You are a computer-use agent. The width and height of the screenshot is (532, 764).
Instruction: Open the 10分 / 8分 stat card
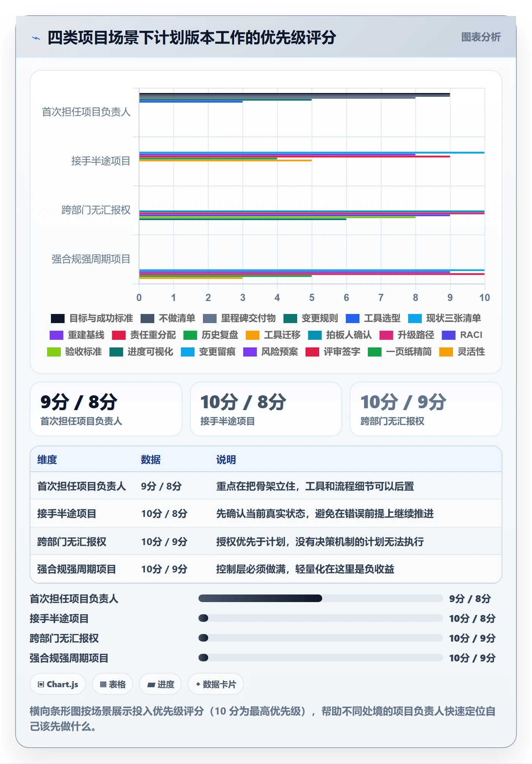point(266,409)
